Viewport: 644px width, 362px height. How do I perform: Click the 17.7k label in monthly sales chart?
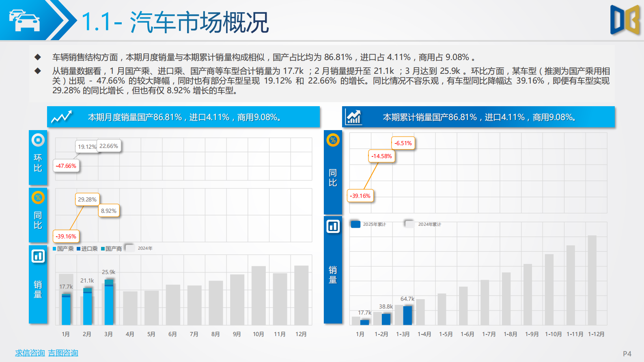coord(66,287)
